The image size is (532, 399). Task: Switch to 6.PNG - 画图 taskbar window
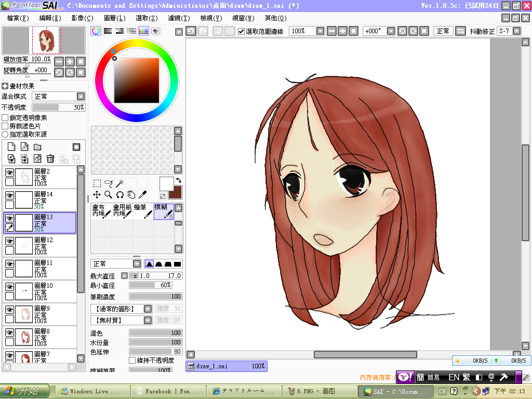tap(320, 392)
